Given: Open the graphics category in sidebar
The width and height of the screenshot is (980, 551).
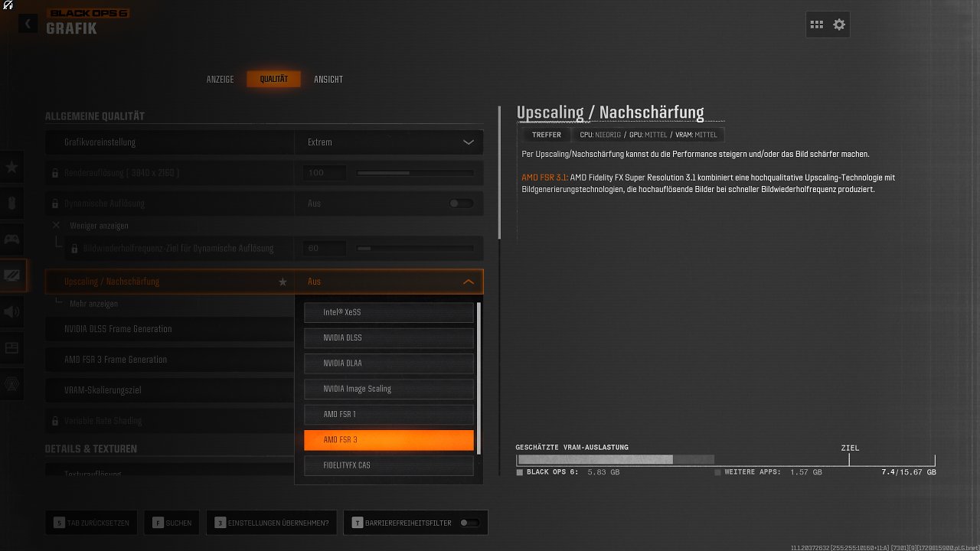Looking at the screenshot, I should point(13,275).
